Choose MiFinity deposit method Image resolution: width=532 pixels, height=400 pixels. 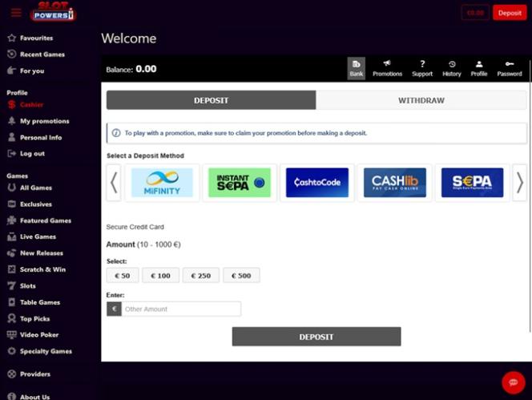pyautogui.click(x=162, y=183)
